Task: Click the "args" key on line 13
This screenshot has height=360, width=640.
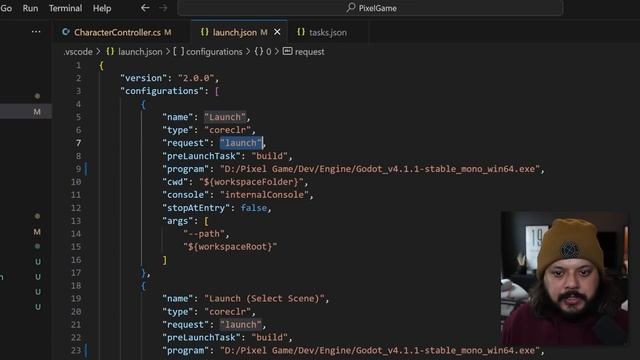Action: coord(178,221)
